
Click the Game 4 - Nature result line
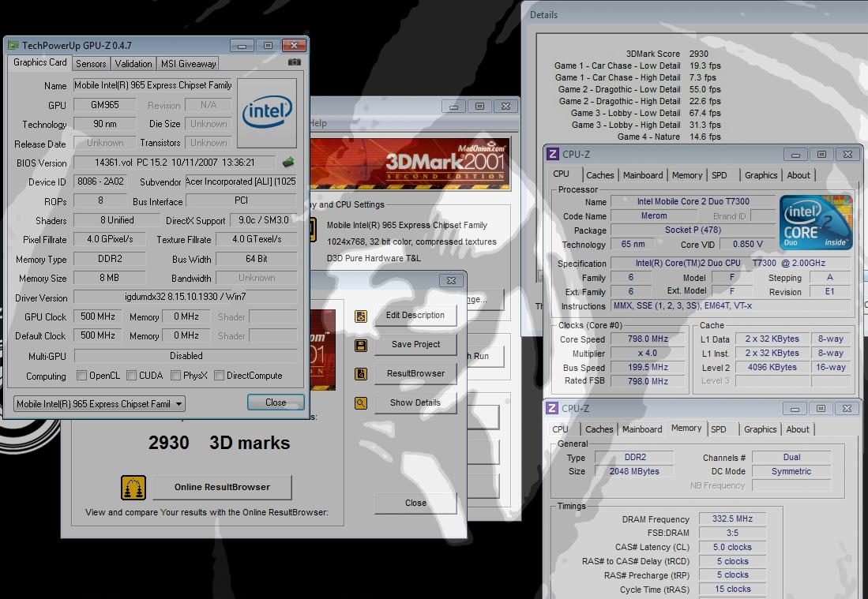tap(669, 137)
